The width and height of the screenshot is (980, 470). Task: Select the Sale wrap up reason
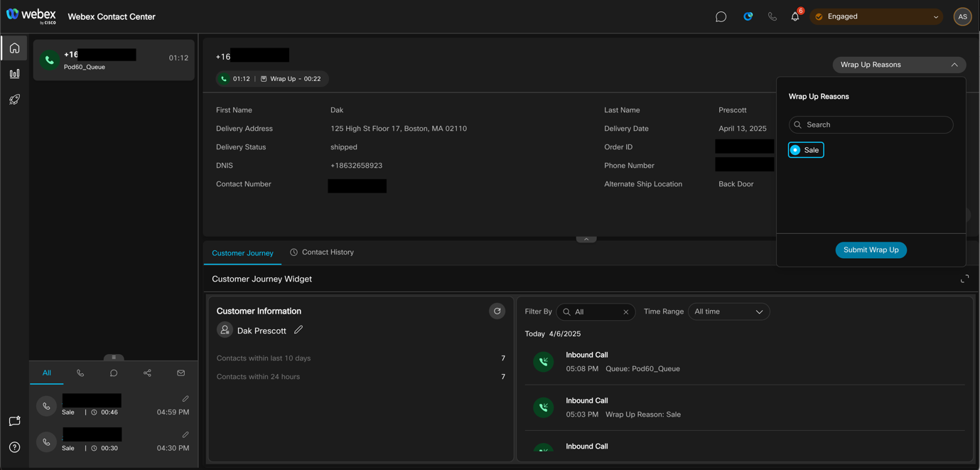(805, 150)
